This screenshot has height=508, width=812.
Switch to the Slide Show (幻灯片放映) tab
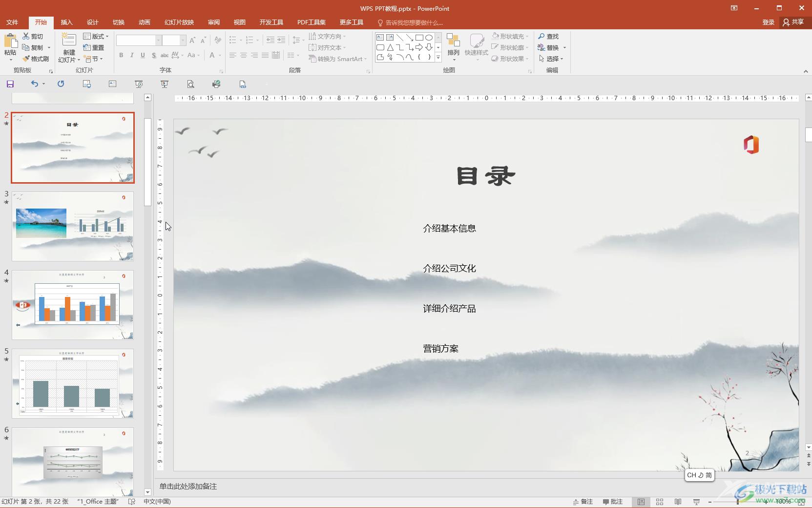[x=179, y=22]
